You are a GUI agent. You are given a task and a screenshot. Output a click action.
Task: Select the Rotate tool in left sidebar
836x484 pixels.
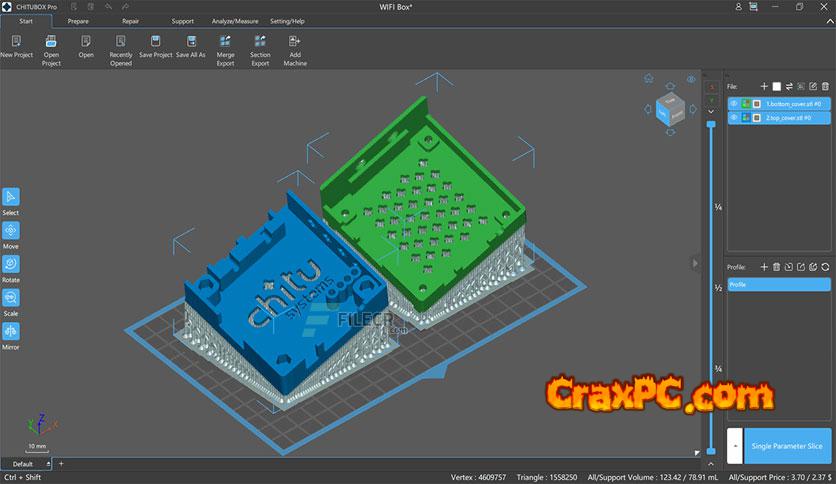pos(11,263)
